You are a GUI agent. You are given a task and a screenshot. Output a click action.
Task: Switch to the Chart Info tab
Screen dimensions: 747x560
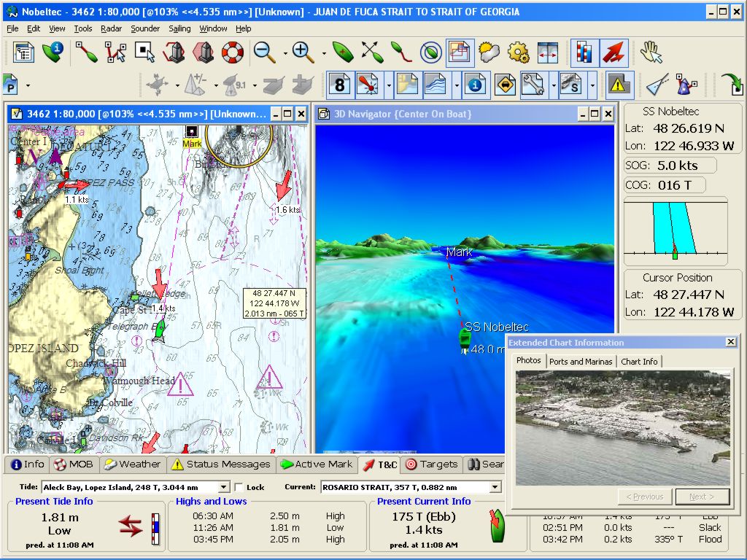639,362
